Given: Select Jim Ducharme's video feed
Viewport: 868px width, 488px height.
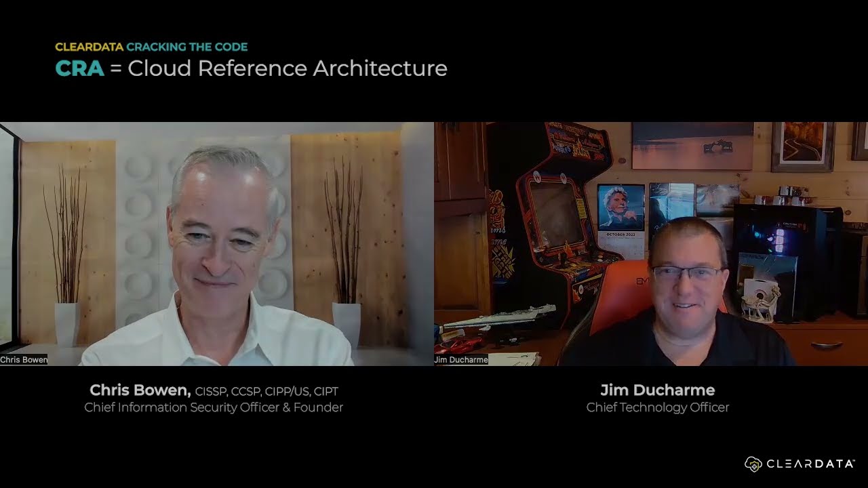Looking at the screenshot, I should (651, 244).
